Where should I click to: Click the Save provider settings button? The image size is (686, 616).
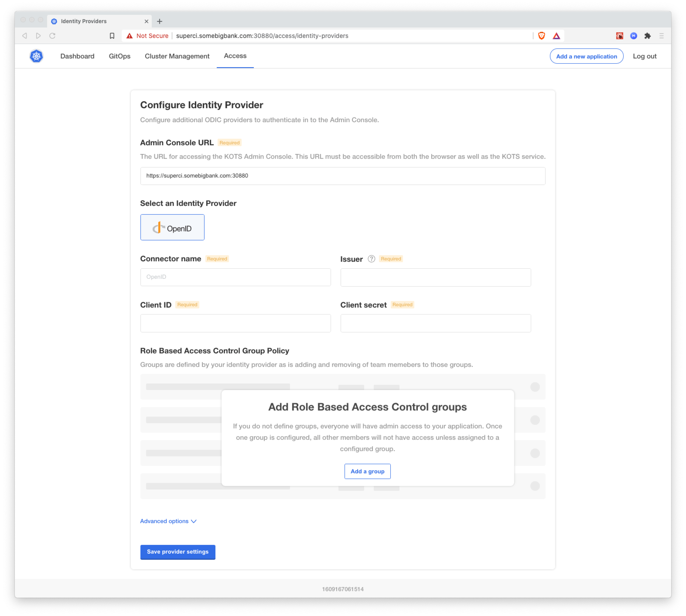coord(177,551)
